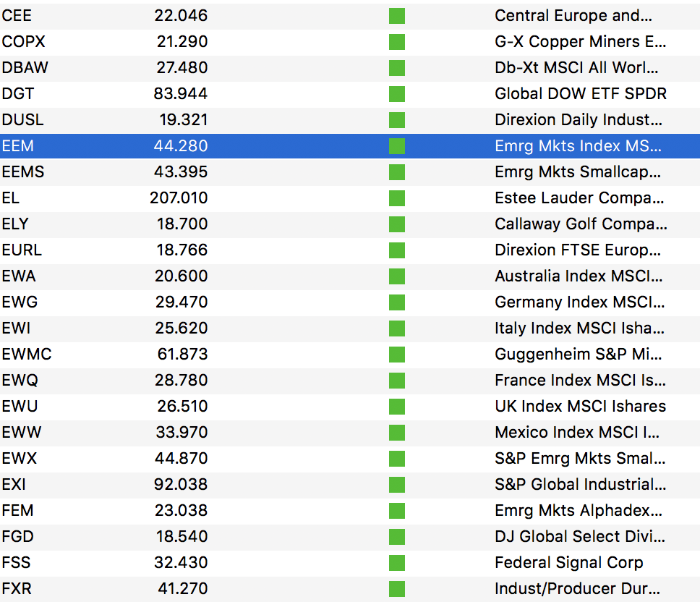This screenshot has width=700, height=602.
Task: Click the price 61.873
Action: click(182, 354)
